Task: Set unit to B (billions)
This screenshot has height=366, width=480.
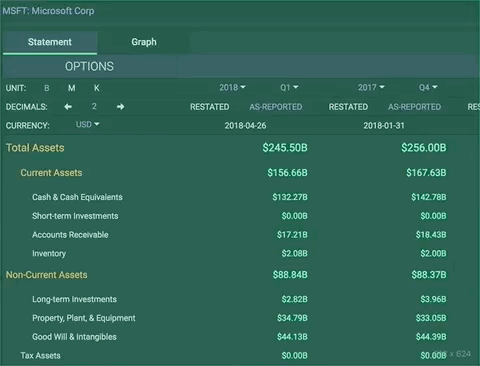Action: coord(47,88)
